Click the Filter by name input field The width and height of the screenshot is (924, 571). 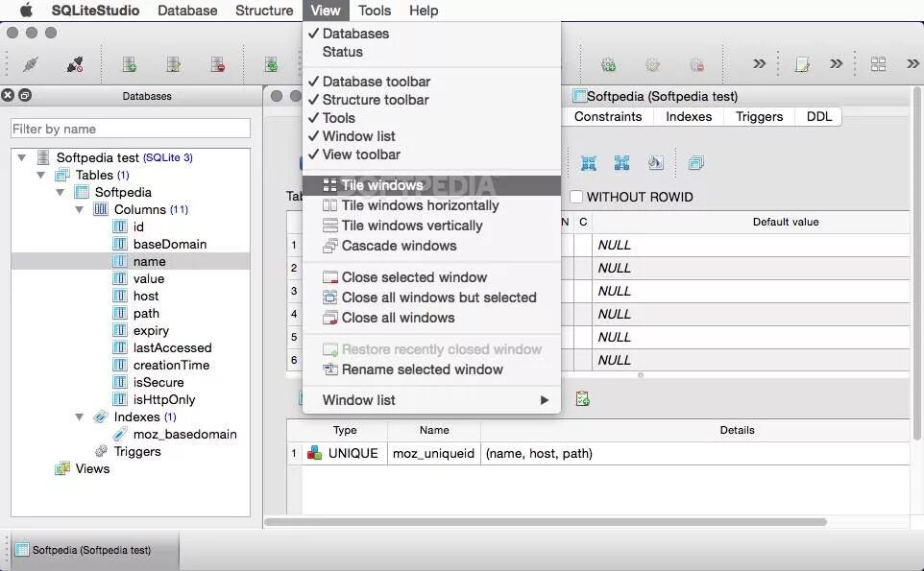coord(130,128)
